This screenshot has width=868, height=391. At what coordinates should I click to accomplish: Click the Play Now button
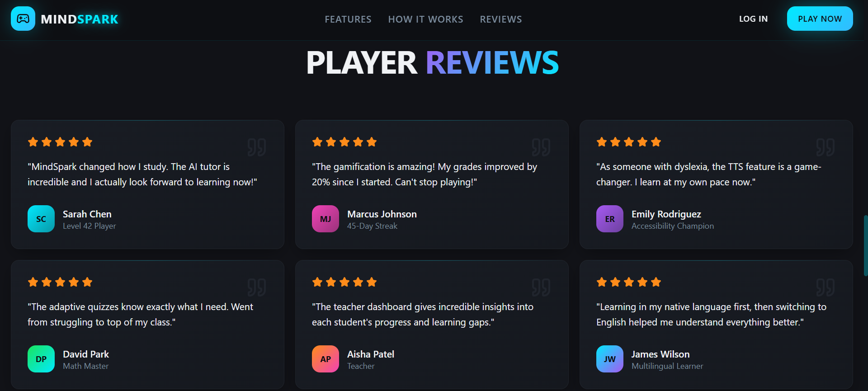(820, 19)
